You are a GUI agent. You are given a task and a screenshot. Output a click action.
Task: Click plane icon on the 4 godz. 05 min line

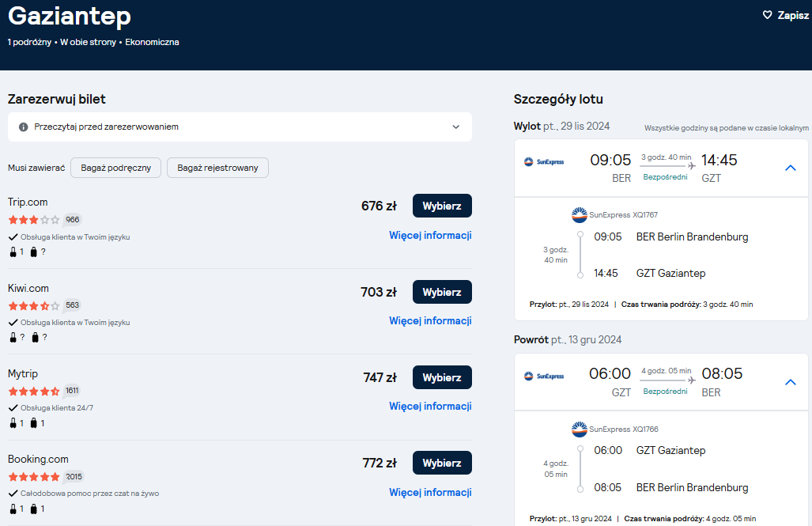pyautogui.click(x=691, y=380)
